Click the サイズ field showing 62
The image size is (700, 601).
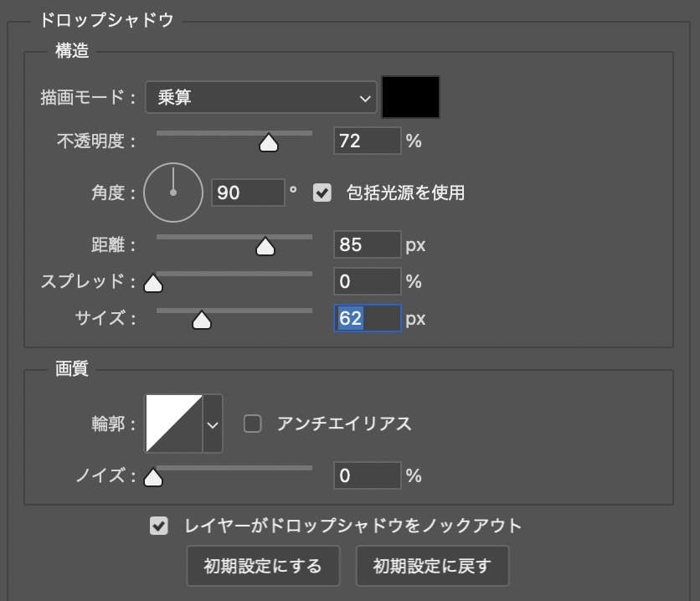367,319
